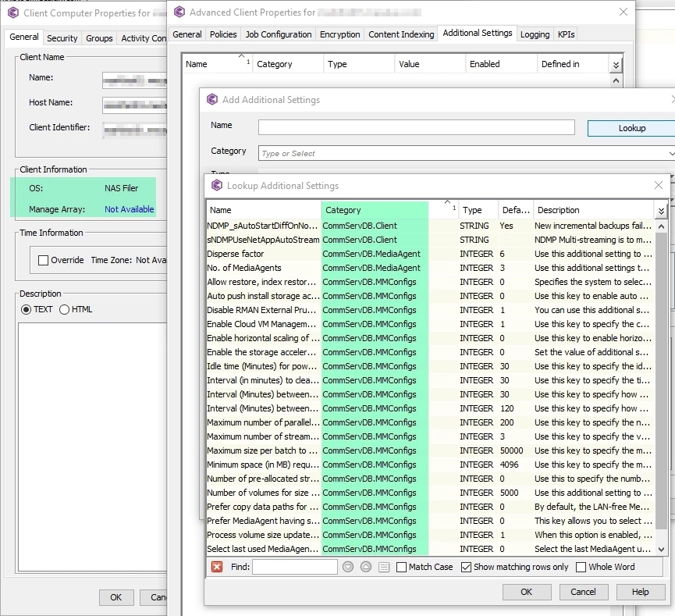Select the HTML description radio button
675x616 pixels.
pos(64,309)
